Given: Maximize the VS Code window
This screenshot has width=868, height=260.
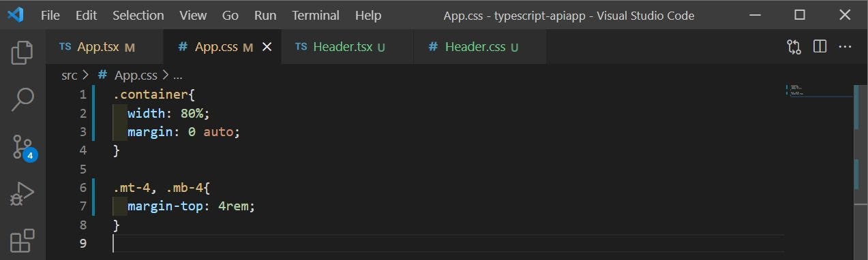Looking at the screenshot, I should pos(800,15).
